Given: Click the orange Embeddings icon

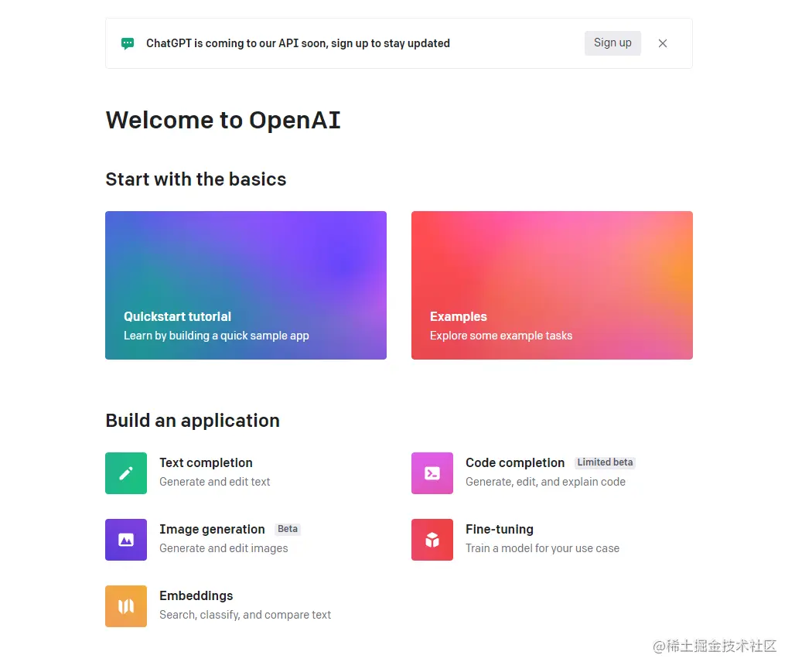Looking at the screenshot, I should point(126,606).
